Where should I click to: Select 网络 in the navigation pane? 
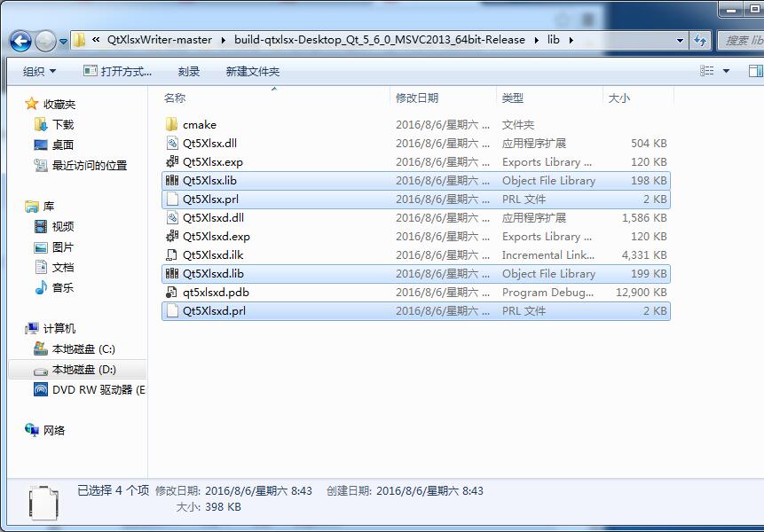click(53, 430)
